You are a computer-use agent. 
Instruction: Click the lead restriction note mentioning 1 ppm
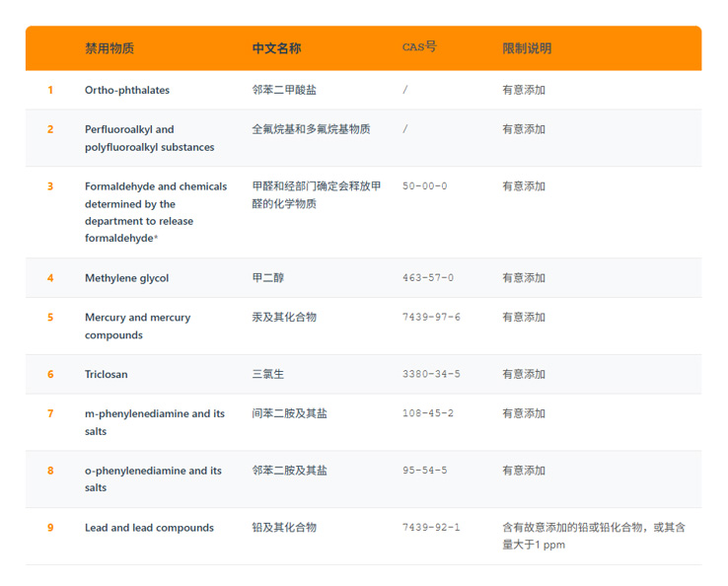594,537
